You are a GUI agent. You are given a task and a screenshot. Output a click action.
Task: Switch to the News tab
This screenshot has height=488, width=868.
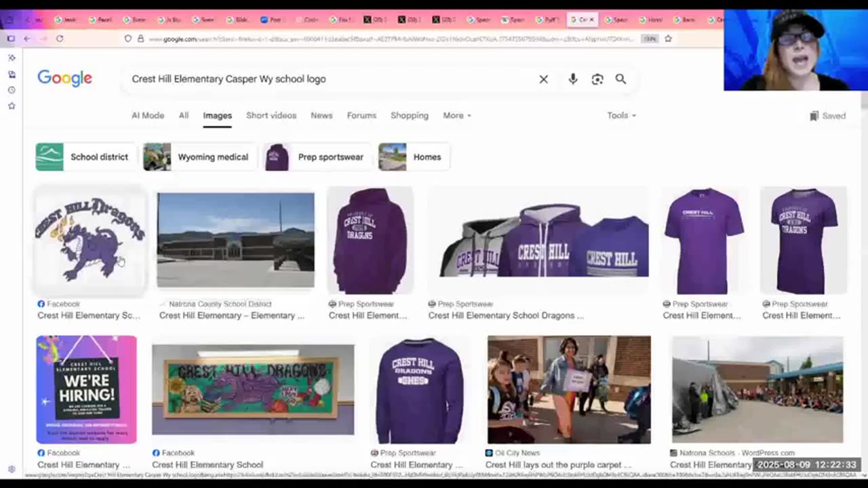[321, 115]
